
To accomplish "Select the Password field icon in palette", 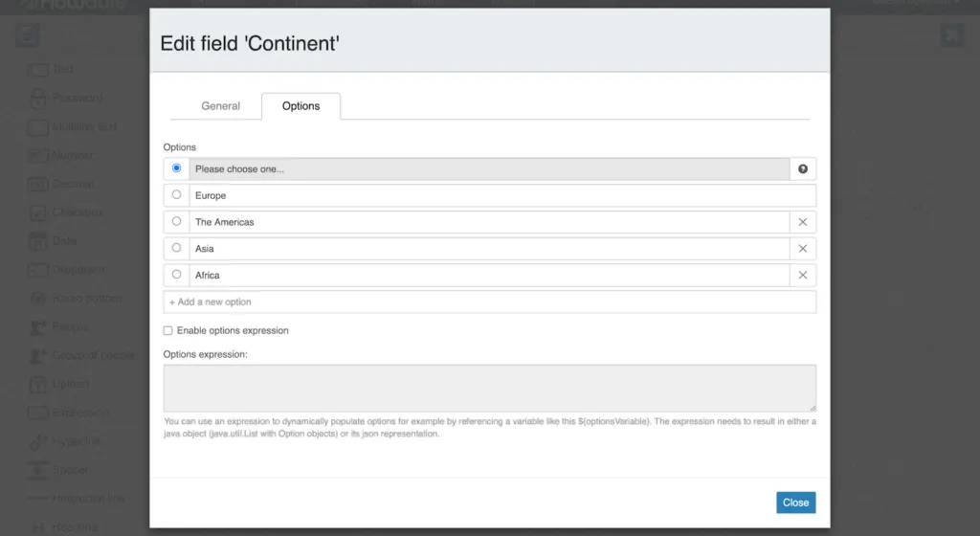I will 38,98.
